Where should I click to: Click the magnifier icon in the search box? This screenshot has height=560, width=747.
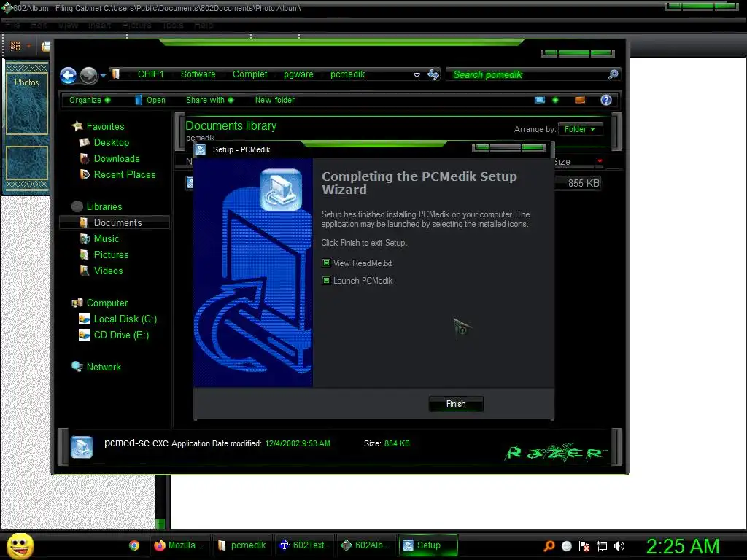point(613,74)
